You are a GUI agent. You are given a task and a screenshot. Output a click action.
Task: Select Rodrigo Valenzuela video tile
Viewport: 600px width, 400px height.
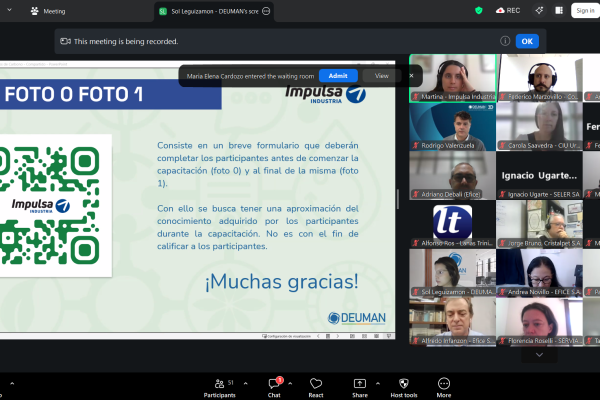pyautogui.click(x=453, y=127)
